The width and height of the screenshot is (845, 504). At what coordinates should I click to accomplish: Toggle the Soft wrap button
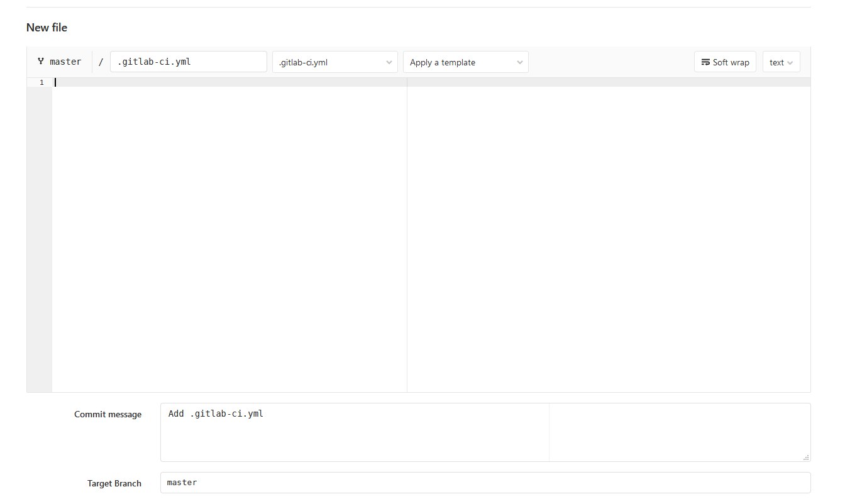pyautogui.click(x=725, y=62)
